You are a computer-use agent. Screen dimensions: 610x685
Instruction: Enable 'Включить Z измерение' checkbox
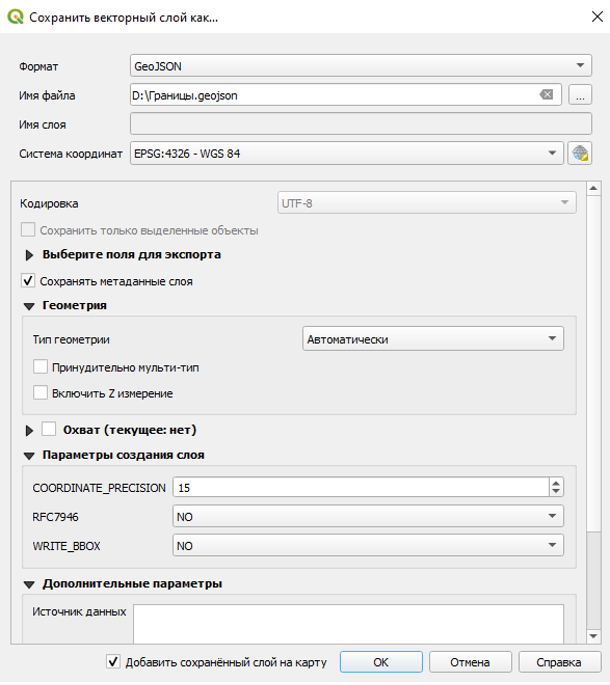[41, 393]
